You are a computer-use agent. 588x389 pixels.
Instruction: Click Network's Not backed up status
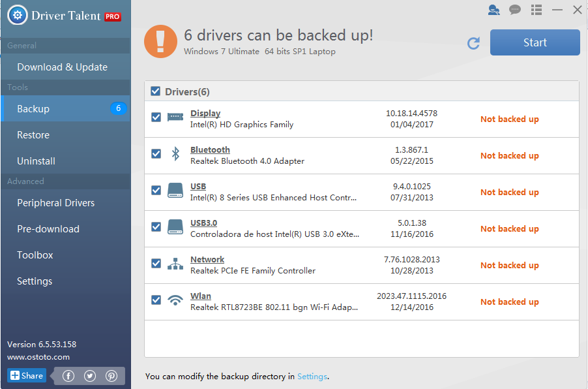(510, 265)
